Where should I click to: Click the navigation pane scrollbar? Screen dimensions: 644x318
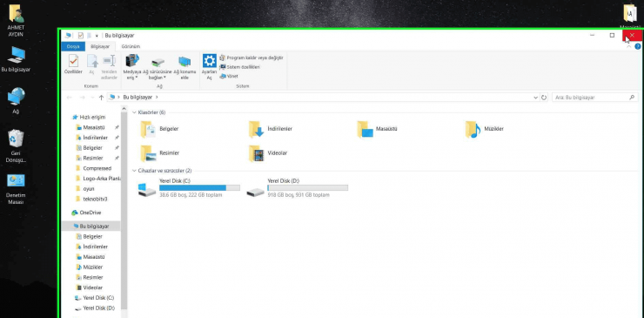[124, 211]
